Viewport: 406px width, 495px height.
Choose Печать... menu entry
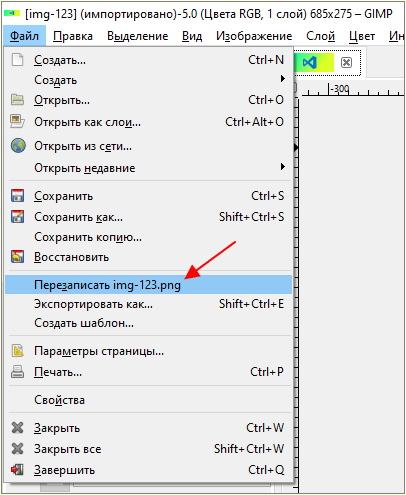[x=149, y=372]
